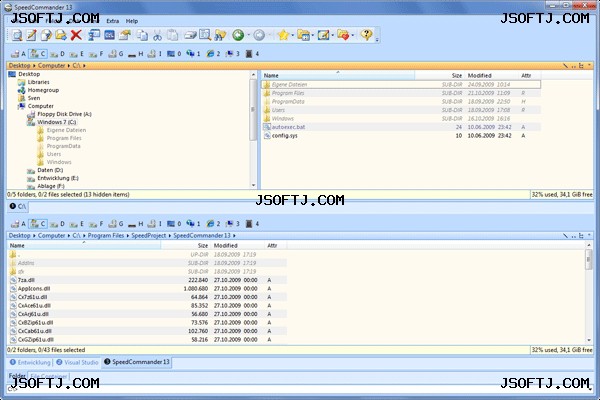Screen dimensions: 600x400
Task: Expand arrow after C:\ in top breadcrumb
Action: (84, 65)
